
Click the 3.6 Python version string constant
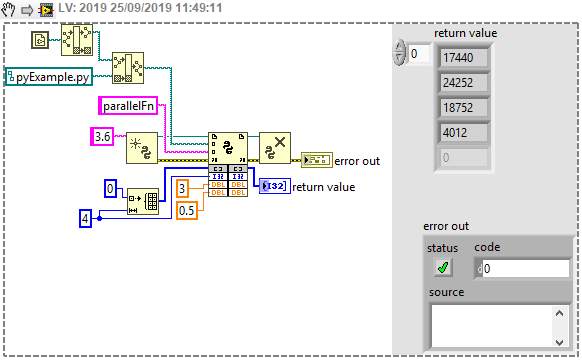(102, 137)
